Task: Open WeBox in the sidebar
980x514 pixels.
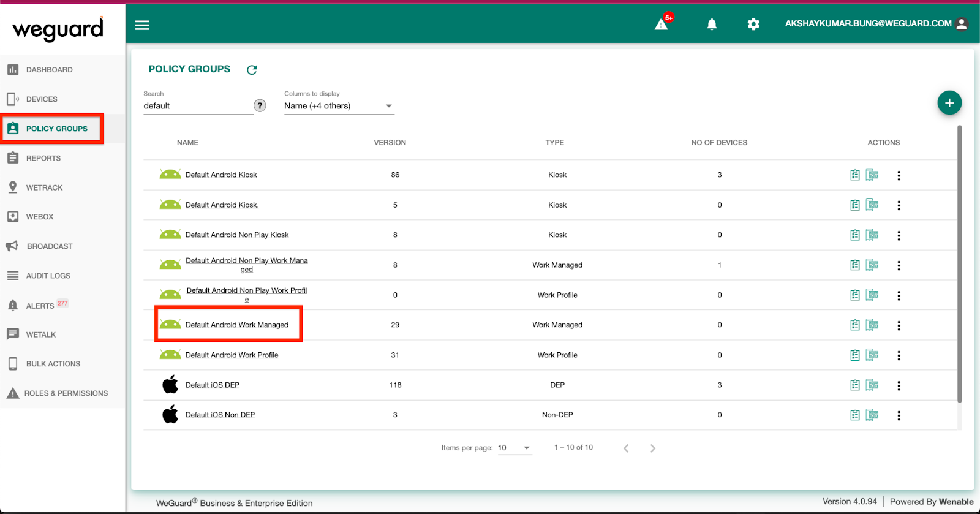Action: pyautogui.click(x=39, y=217)
